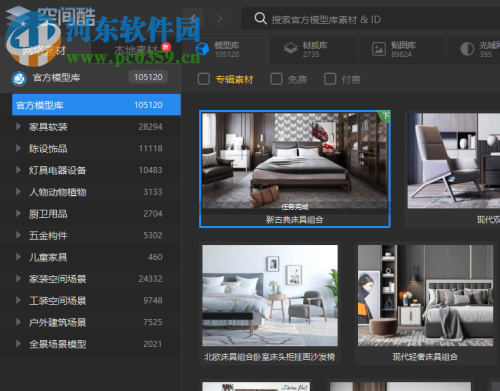This screenshot has height=391, width=500.
Task: Expand the 工装空间场景 category
Action: (x=18, y=300)
